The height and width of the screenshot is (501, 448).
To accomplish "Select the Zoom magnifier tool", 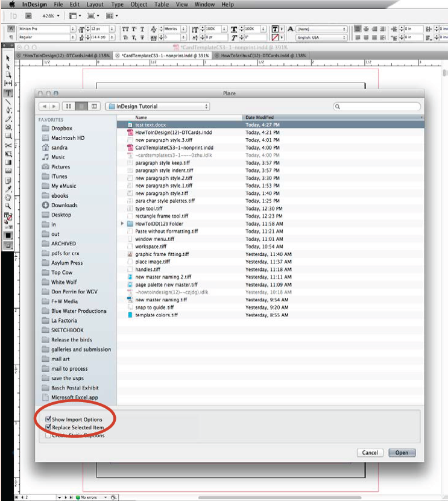I will point(8,206).
